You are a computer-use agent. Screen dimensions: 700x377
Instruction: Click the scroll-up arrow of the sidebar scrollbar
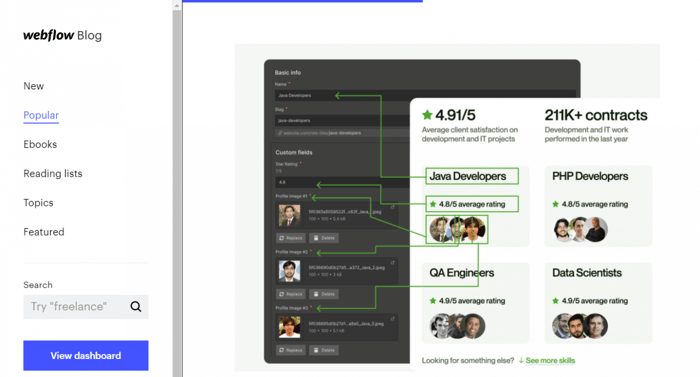(x=177, y=5)
